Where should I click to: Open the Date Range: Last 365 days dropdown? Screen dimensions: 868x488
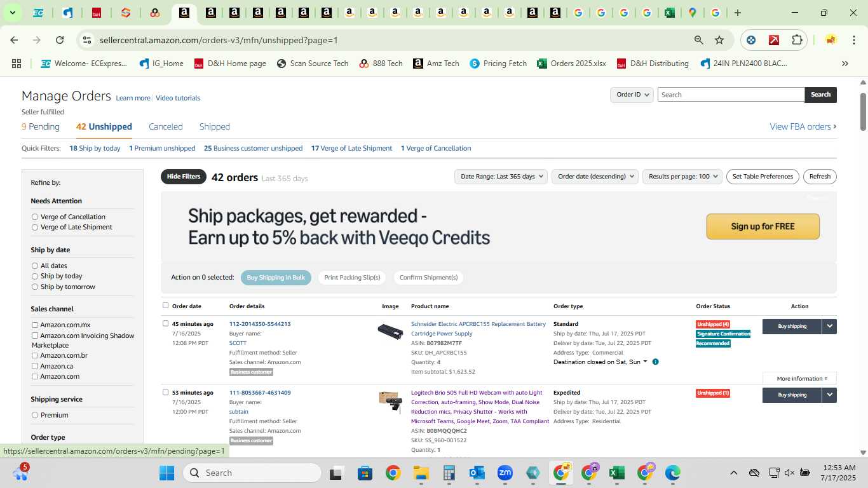tap(501, 177)
